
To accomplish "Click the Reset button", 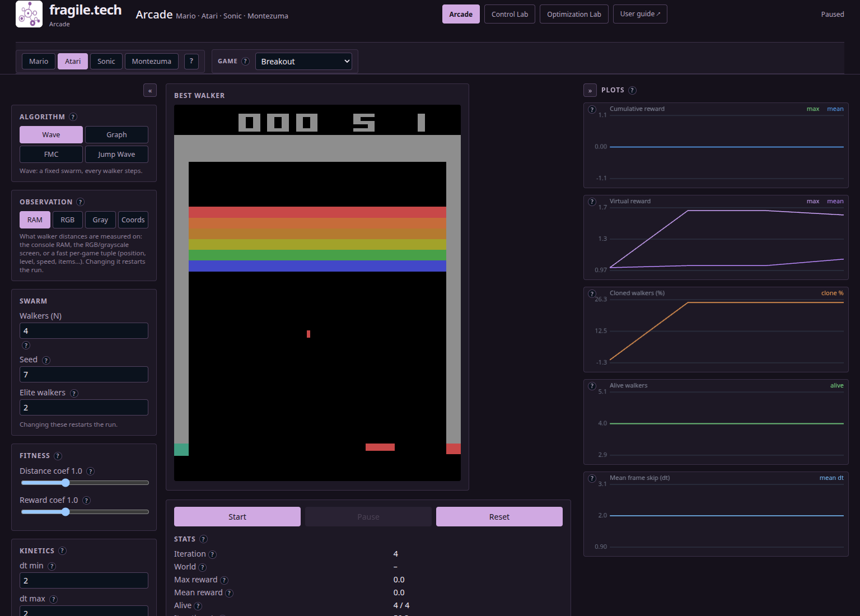I will tap(499, 516).
